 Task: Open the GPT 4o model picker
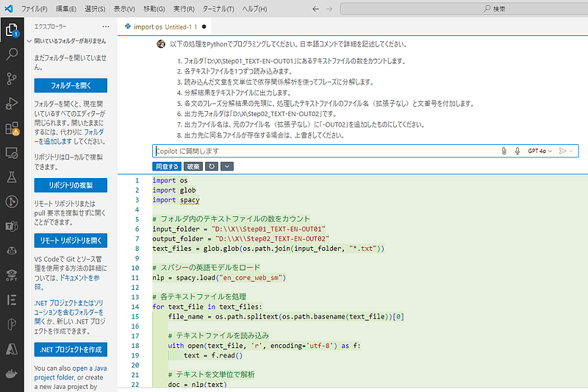539,151
